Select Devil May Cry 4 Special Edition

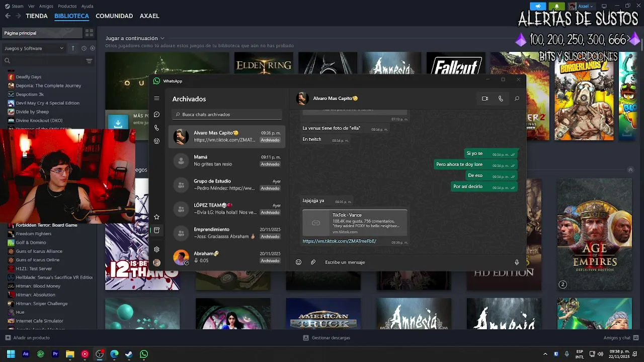click(x=48, y=103)
